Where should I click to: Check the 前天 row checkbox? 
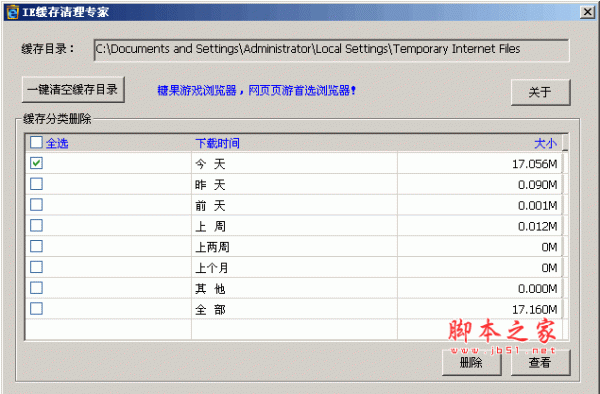(36, 205)
